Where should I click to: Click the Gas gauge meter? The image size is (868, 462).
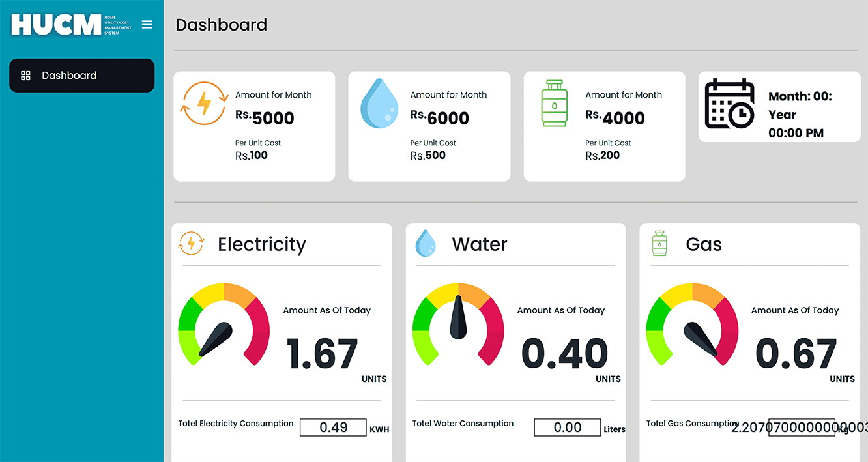[692, 324]
